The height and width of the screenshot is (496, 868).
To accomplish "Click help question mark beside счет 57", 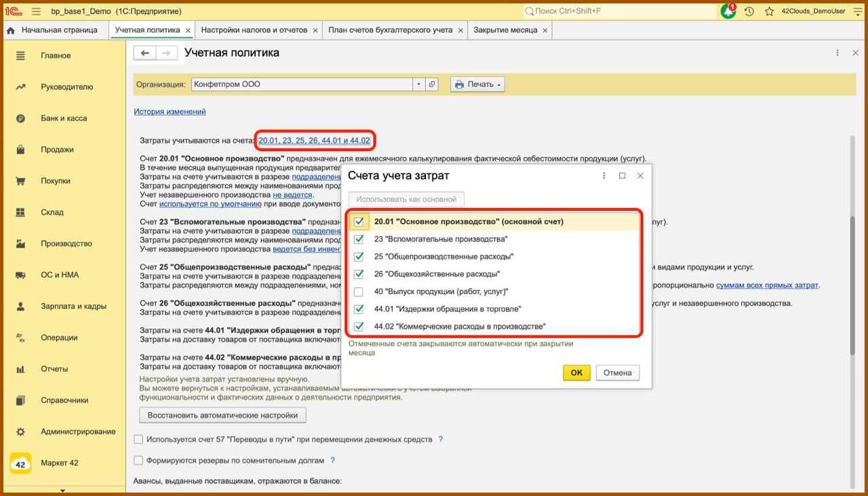I will click(440, 440).
